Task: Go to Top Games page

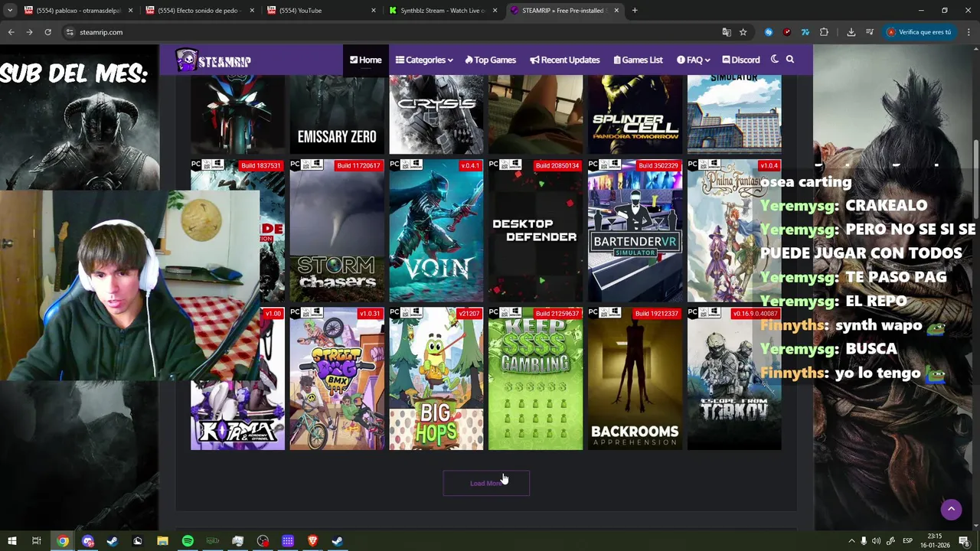Action: 490,60
